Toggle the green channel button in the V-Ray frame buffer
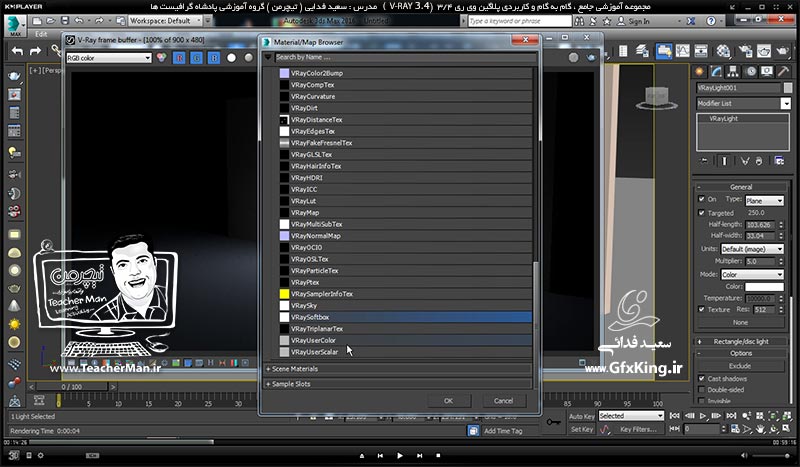Viewport: 800px width, 467px height. [196, 58]
